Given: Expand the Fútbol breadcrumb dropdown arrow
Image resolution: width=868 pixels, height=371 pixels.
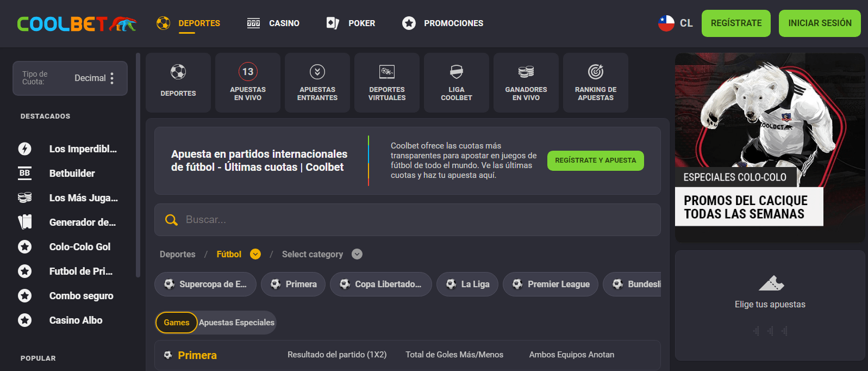Looking at the screenshot, I should 255,254.
